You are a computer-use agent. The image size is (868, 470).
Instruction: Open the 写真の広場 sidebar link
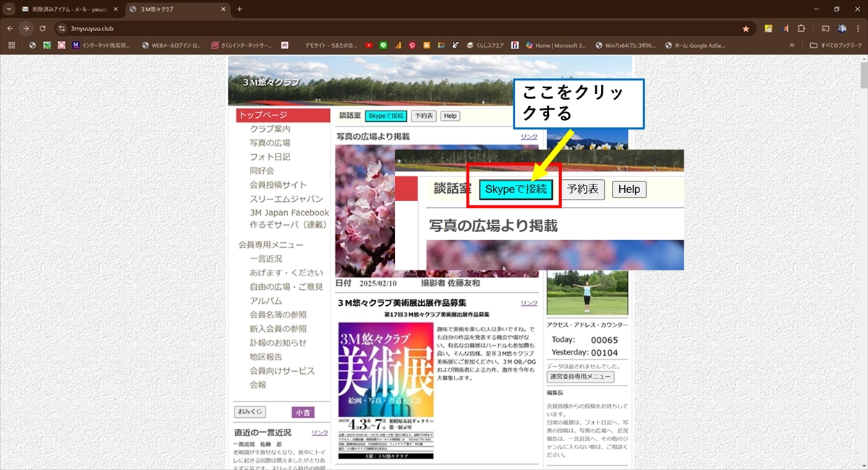click(x=270, y=142)
